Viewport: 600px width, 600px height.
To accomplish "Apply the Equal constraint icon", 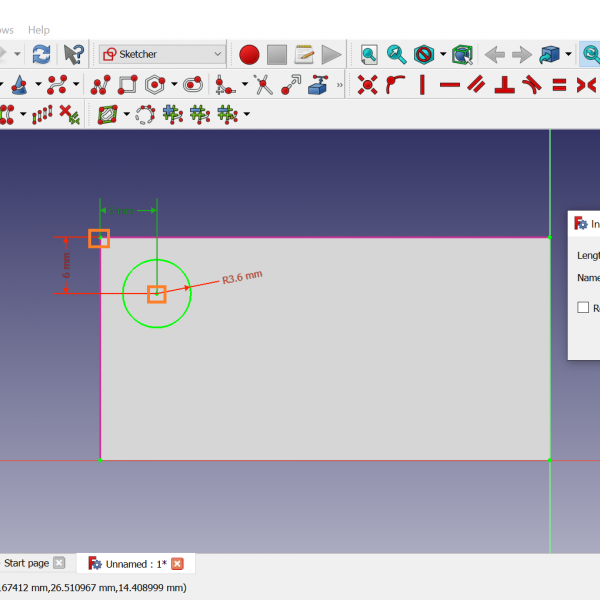I will coord(559,85).
